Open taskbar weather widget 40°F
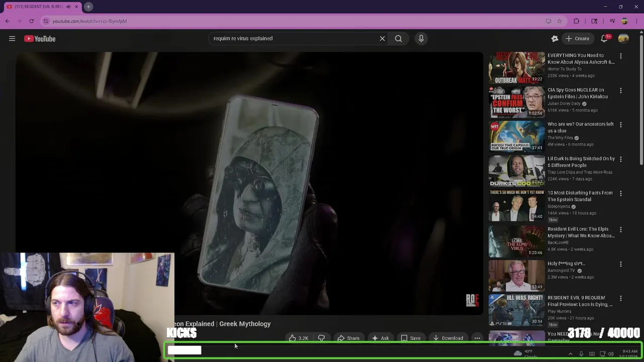 click(x=526, y=354)
